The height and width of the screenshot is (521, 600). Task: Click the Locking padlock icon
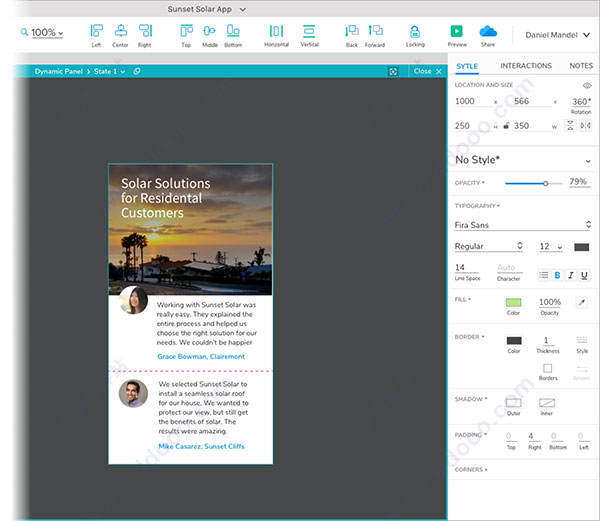click(x=415, y=31)
